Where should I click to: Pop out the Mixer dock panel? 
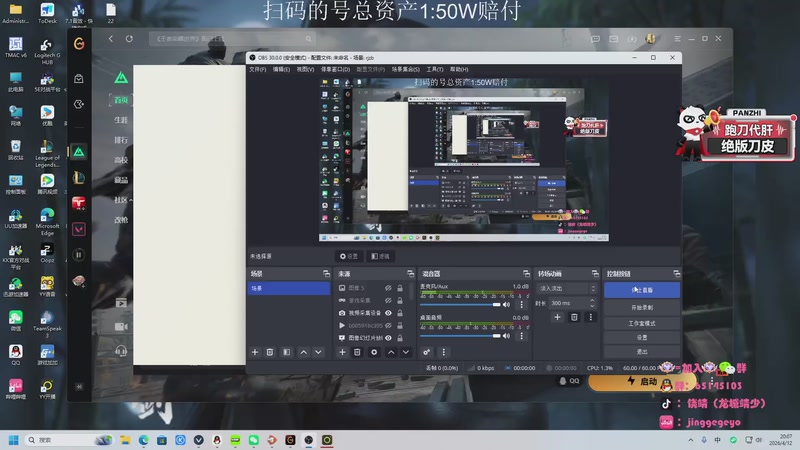coord(526,274)
